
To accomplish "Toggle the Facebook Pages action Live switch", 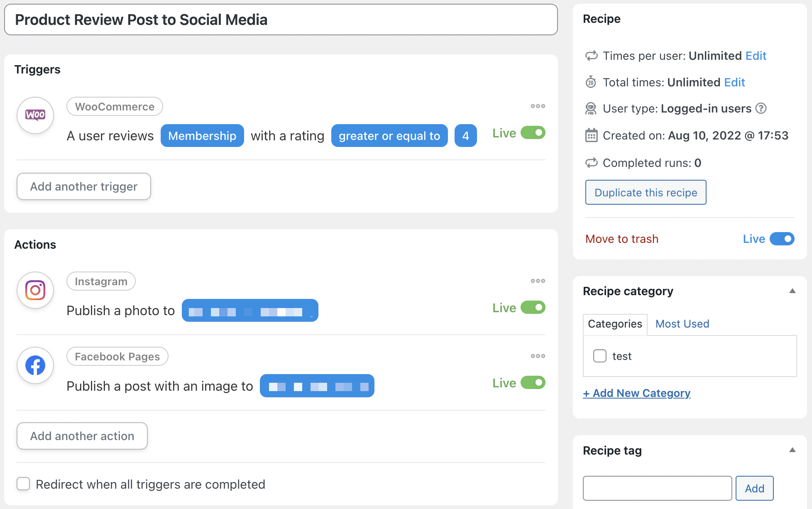I will [533, 383].
